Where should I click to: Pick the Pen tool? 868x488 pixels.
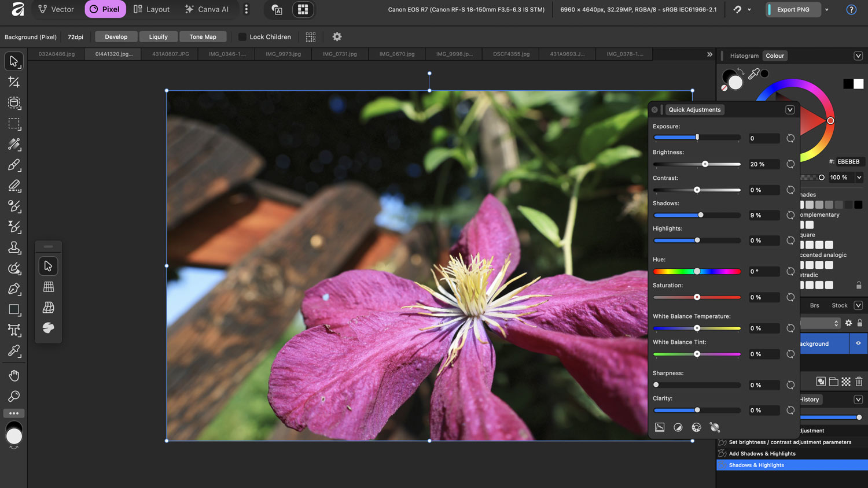point(14,289)
